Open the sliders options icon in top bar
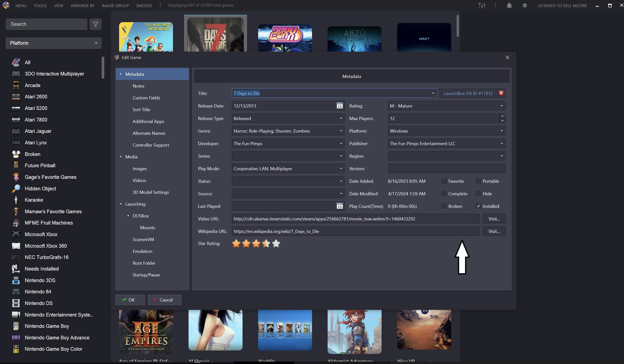The image size is (624, 364). 482,5
